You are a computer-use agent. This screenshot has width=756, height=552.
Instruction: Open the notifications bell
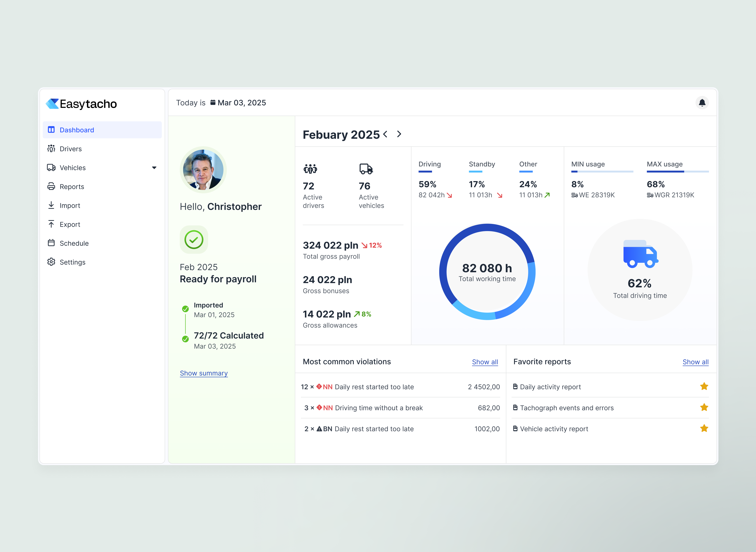pyautogui.click(x=702, y=103)
